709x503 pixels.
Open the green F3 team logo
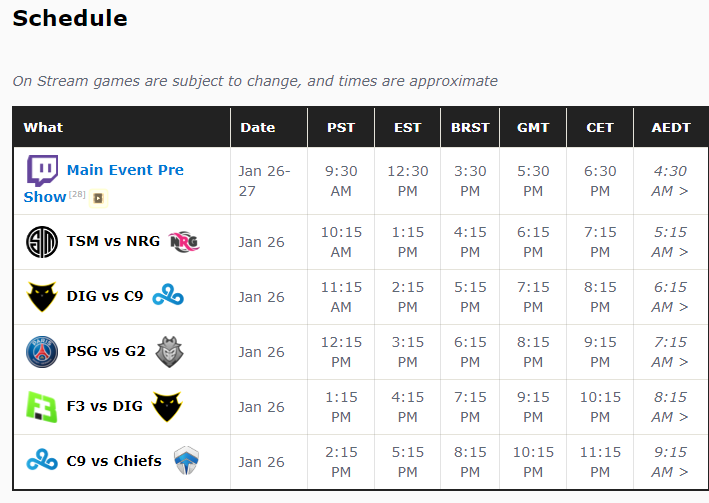(42, 407)
